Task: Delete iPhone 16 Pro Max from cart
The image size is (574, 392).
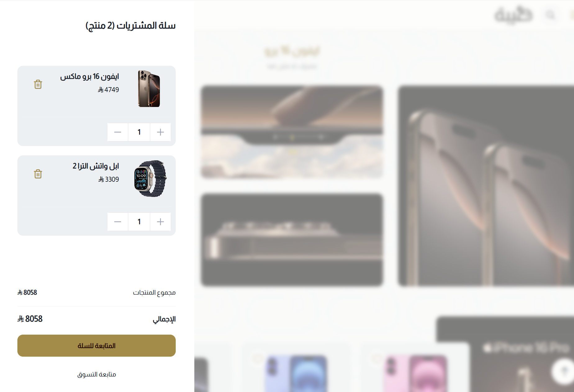Action: click(x=38, y=84)
